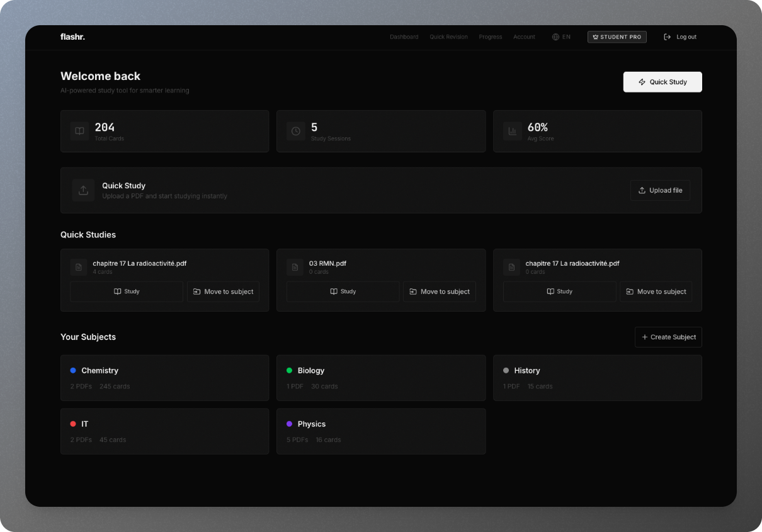This screenshot has width=762, height=532.
Task: Click the Upload file button
Action: (x=660, y=190)
